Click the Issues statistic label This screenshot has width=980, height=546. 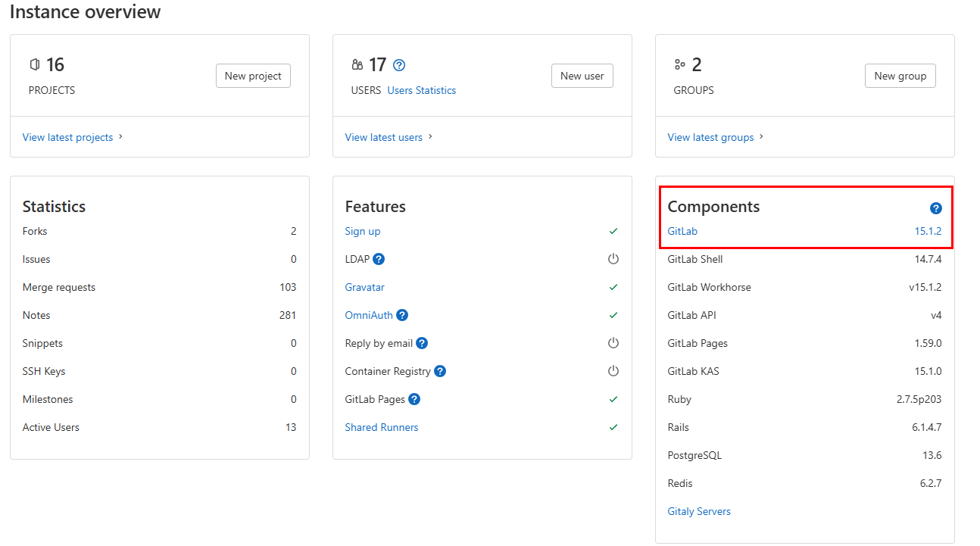pyautogui.click(x=36, y=259)
